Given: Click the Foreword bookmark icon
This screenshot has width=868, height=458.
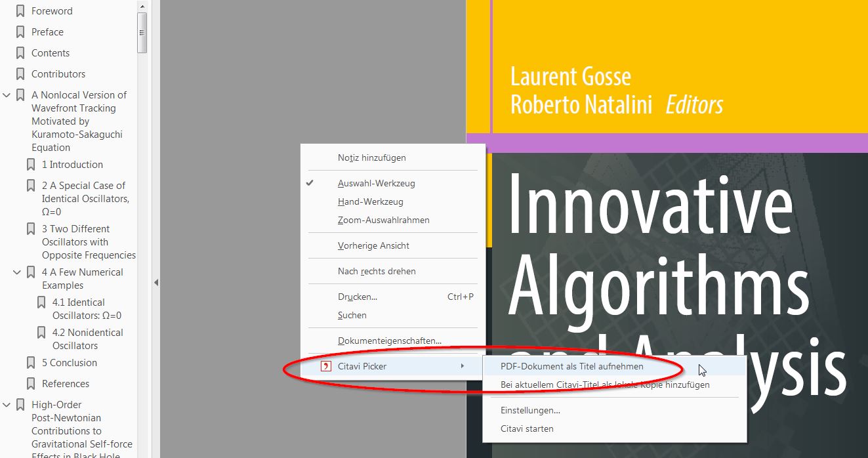Looking at the screenshot, I should pos(20,11).
